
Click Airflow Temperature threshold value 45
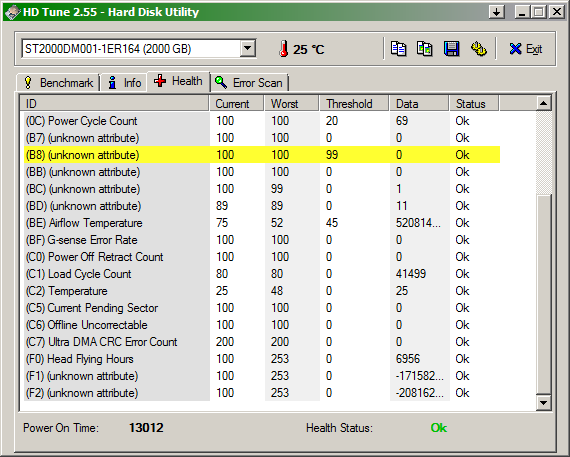click(x=332, y=223)
